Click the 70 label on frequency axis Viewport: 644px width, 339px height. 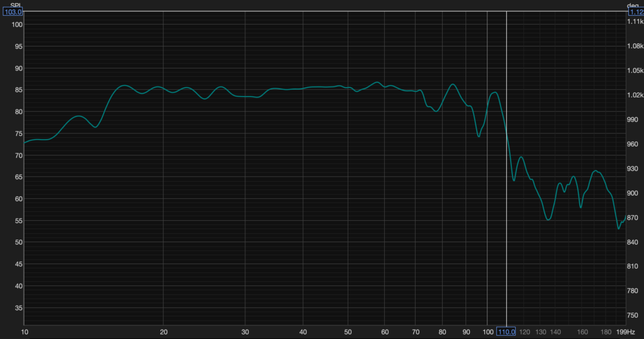point(416,332)
